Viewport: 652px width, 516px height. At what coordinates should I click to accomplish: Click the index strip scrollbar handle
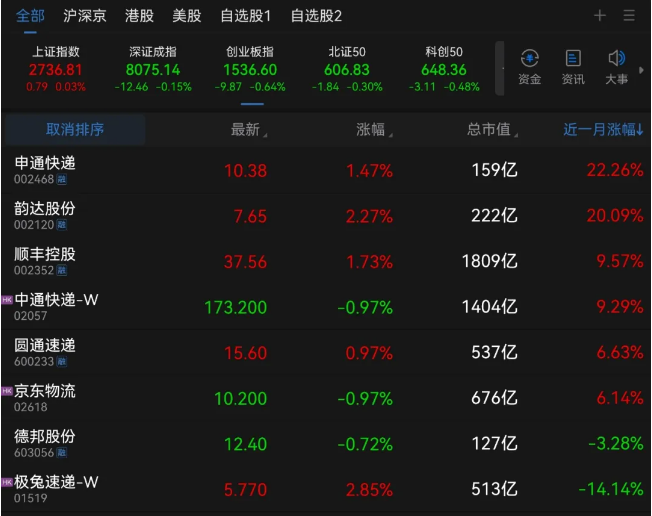point(499,68)
